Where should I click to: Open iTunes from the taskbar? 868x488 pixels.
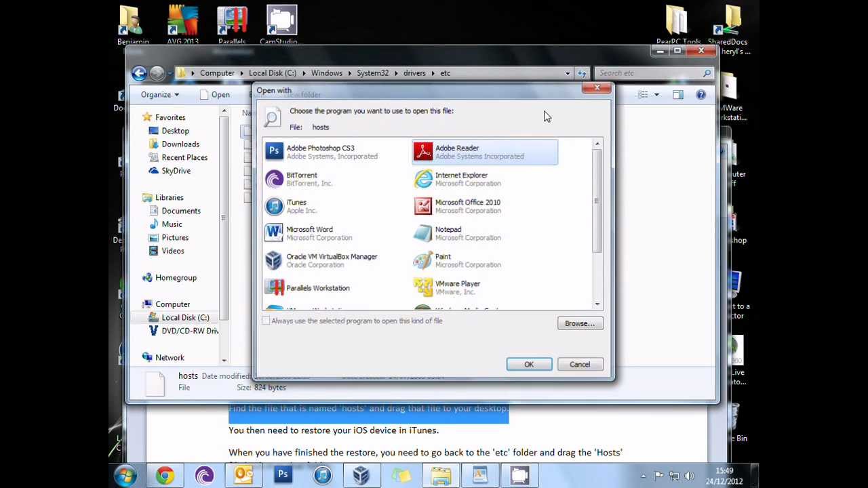pyautogui.click(x=322, y=476)
